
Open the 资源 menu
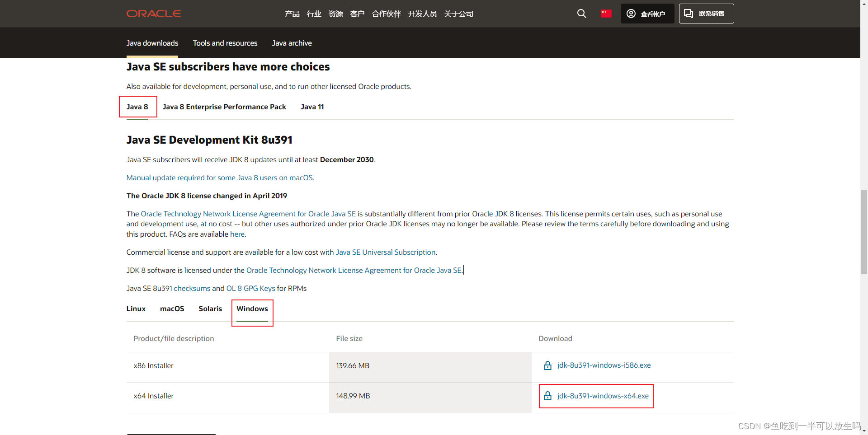point(335,14)
